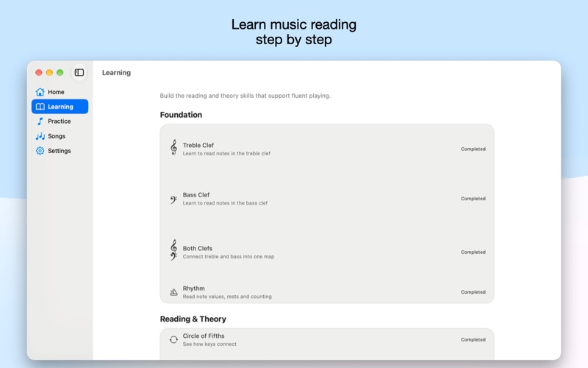Open the Treble Clef lesson title
The width and height of the screenshot is (588, 368).
coord(198,145)
